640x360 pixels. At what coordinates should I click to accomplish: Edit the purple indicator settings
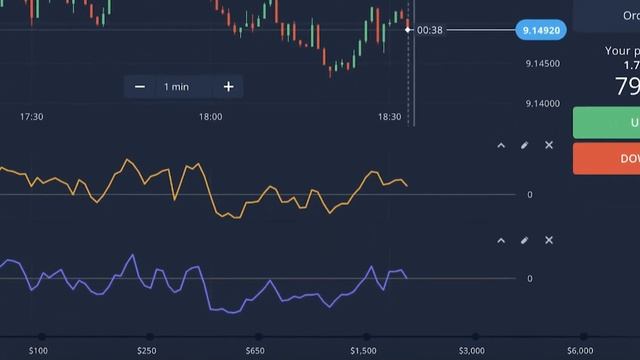[x=524, y=240]
